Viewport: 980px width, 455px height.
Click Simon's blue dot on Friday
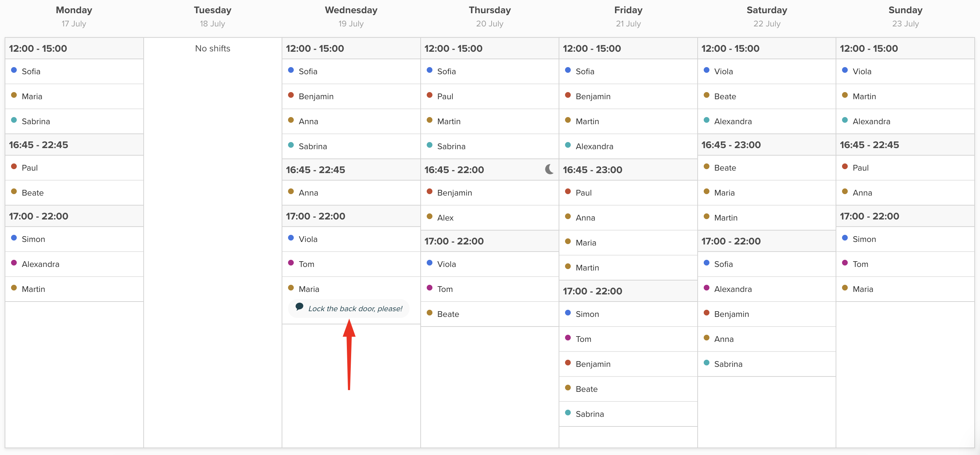(x=568, y=313)
